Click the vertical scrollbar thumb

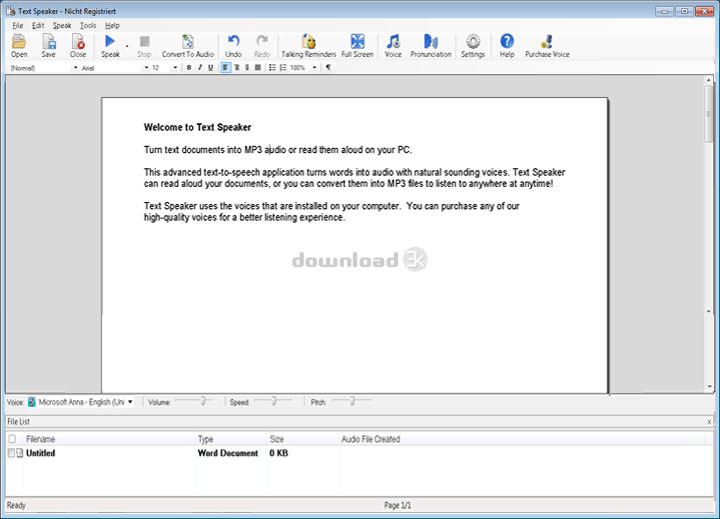coord(709,114)
